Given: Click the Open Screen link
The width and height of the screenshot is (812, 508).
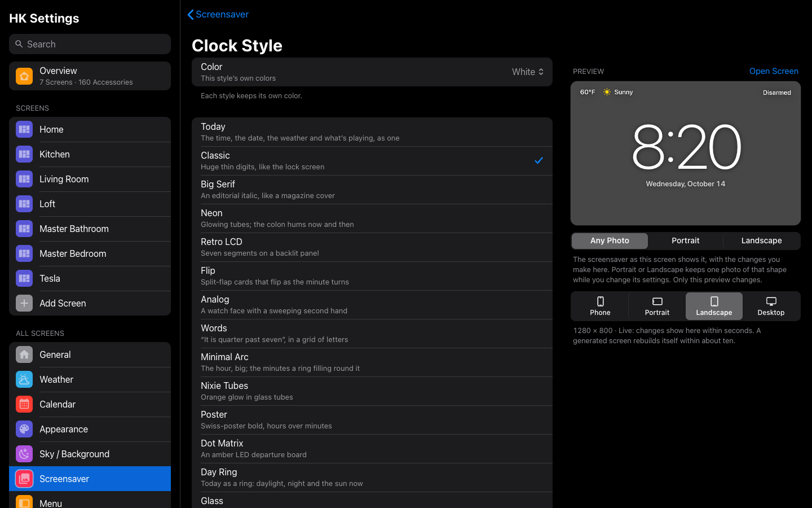Looking at the screenshot, I should (x=774, y=71).
